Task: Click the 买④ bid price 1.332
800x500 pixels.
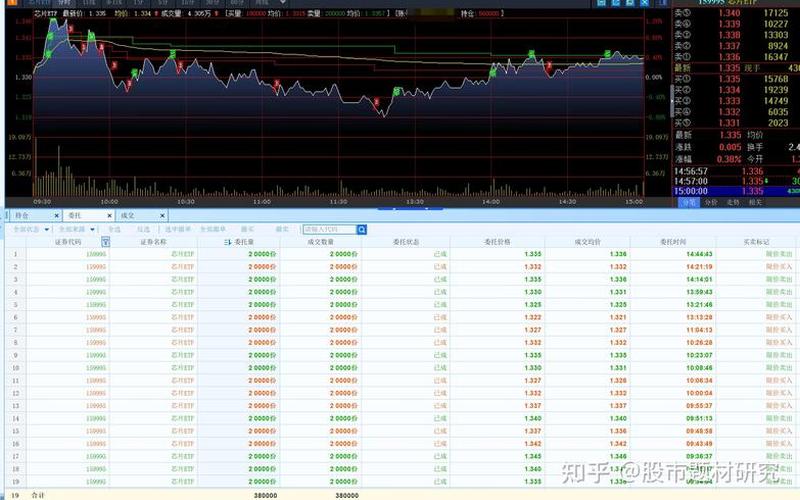Action: click(x=729, y=112)
